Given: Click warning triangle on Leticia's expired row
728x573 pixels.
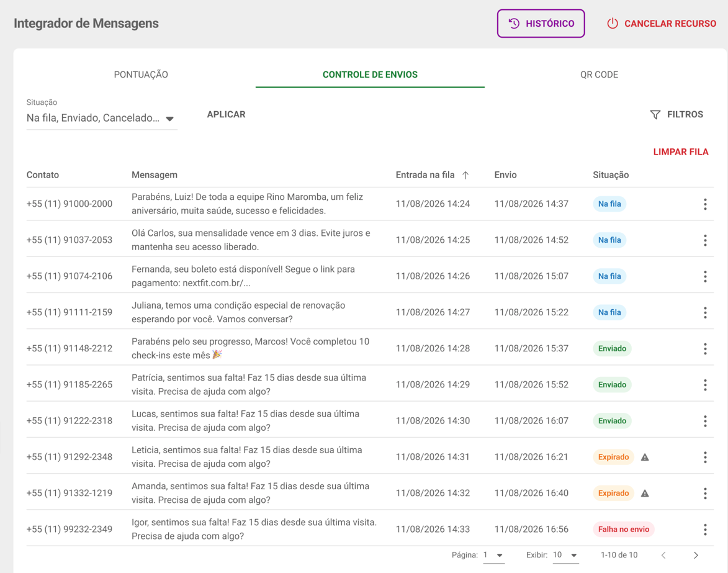Looking at the screenshot, I should [x=645, y=458].
